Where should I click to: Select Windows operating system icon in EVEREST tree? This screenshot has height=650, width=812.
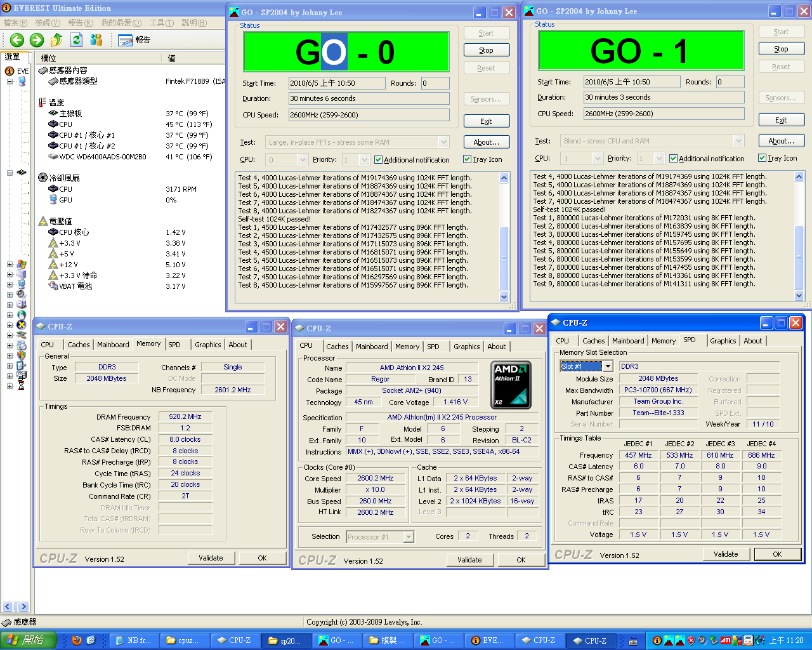pyautogui.click(x=22, y=264)
